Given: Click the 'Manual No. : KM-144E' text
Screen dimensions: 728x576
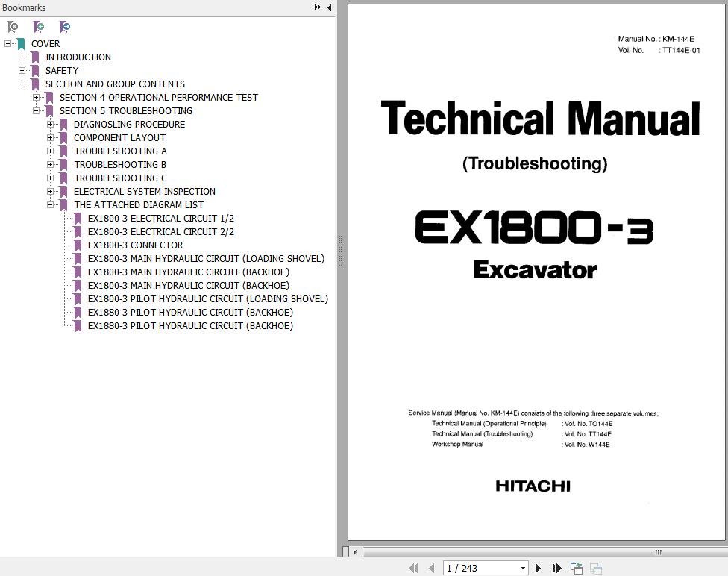Looking at the screenshot, I should coord(656,39).
